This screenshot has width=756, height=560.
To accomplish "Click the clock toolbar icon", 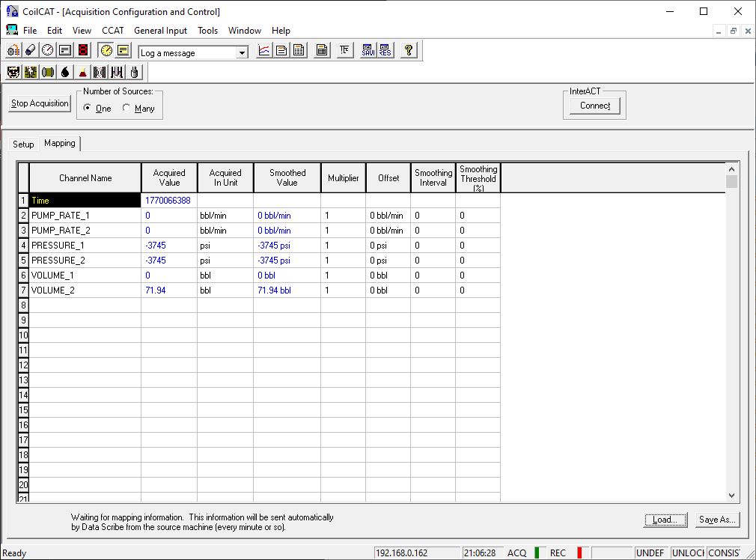I will click(x=46, y=51).
